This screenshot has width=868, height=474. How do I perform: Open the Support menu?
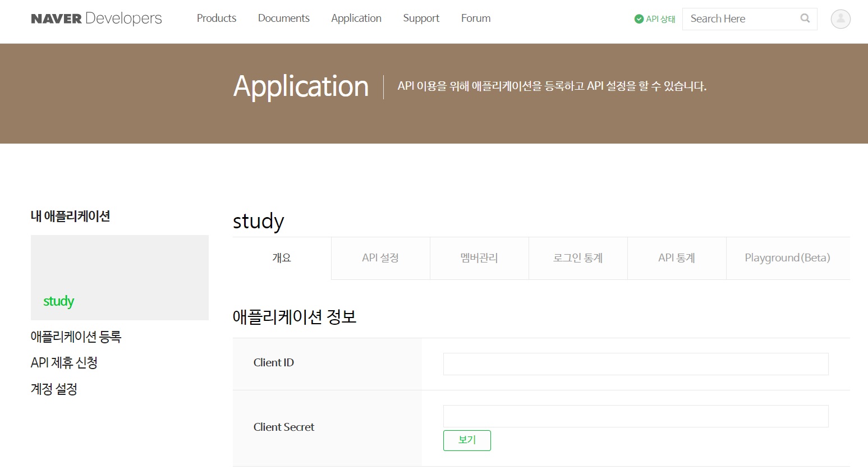[421, 19]
